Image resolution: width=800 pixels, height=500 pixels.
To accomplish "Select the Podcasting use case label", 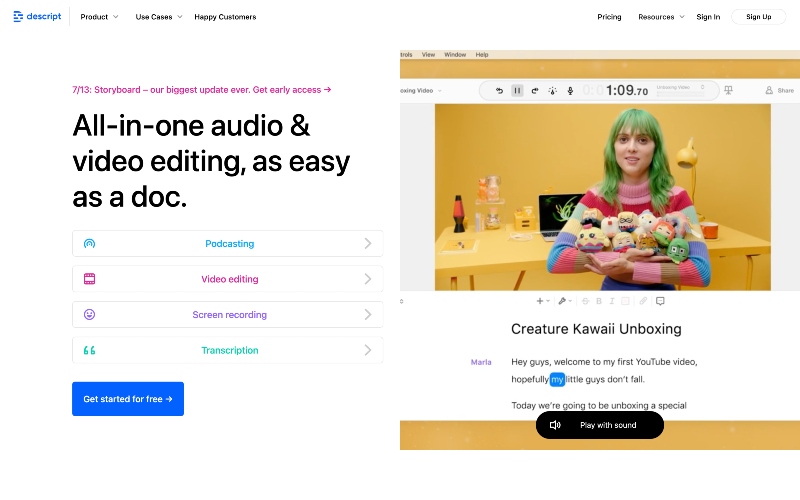I will point(230,244).
